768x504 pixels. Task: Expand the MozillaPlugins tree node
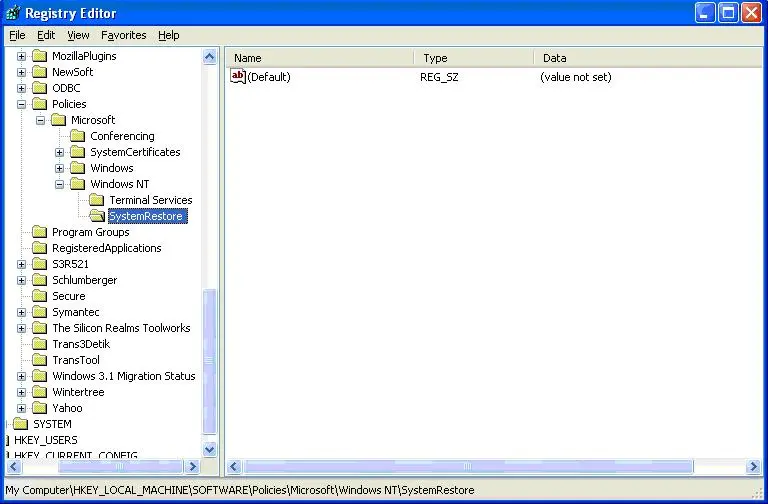(22, 56)
